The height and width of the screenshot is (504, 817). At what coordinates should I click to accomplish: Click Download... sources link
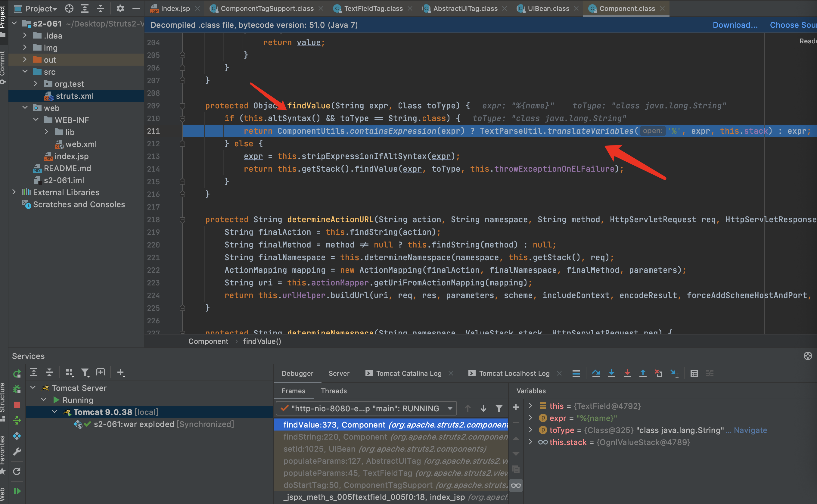735,25
